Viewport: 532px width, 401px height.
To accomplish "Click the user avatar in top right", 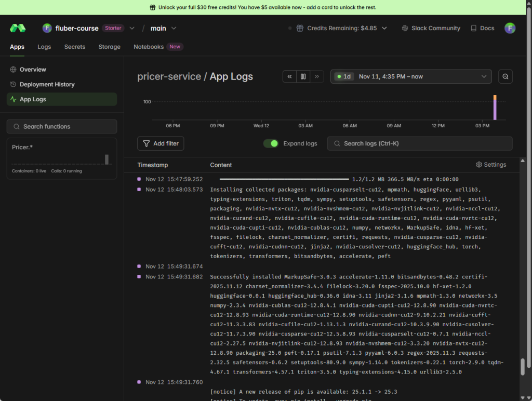I will coord(510,28).
